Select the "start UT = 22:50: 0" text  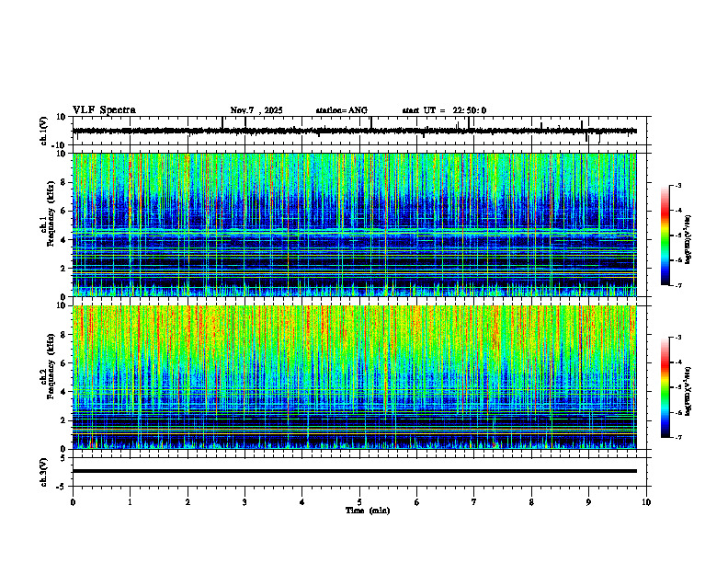click(444, 110)
